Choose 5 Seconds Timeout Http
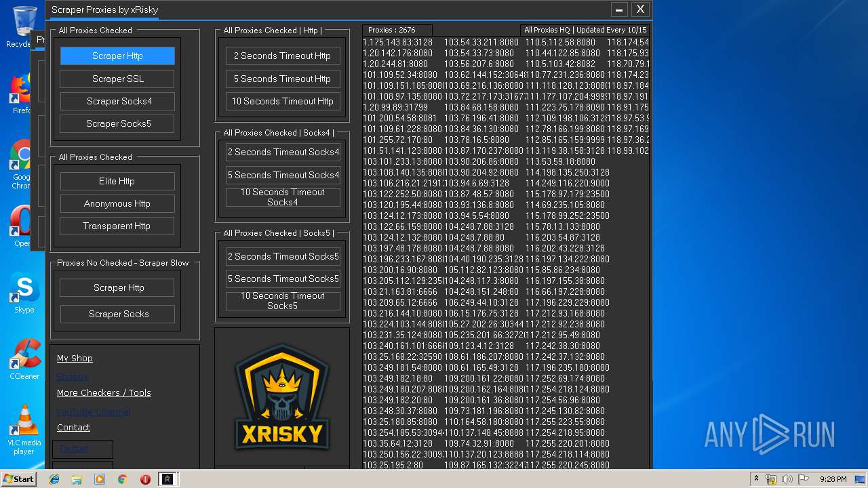The image size is (868, 488). click(283, 79)
